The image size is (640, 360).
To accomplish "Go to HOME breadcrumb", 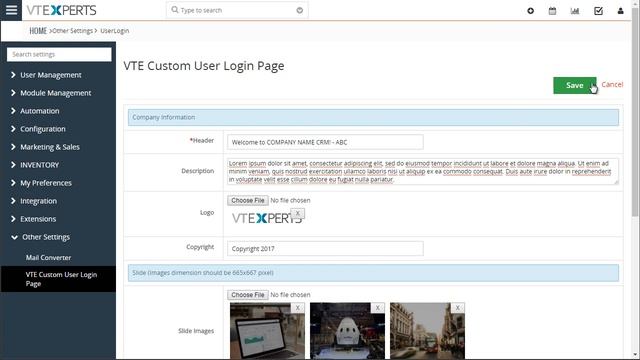I will [38, 31].
